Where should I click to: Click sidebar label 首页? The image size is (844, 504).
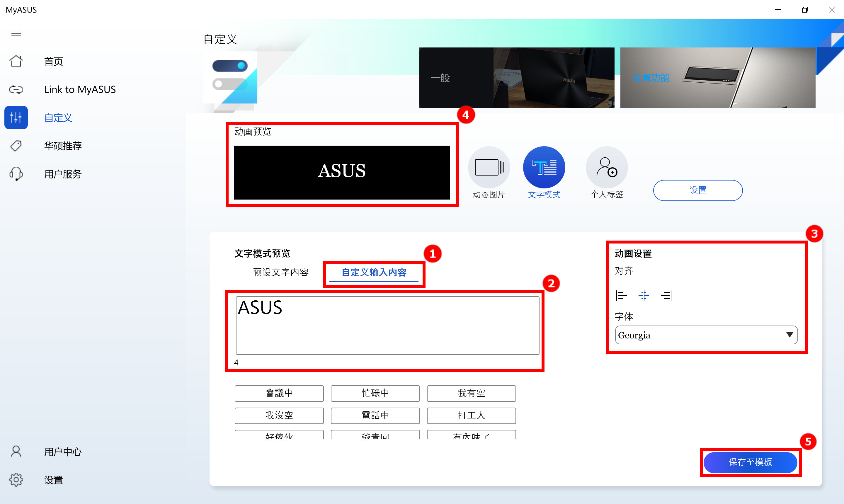[x=54, y=62]
